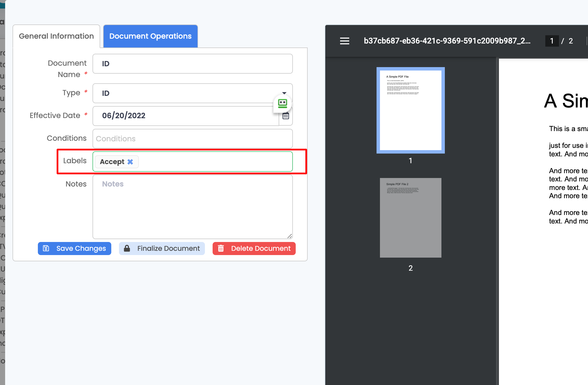Select page 1 thumbnail in PDF sidebar
588x385 pixels.
(410, 110)
